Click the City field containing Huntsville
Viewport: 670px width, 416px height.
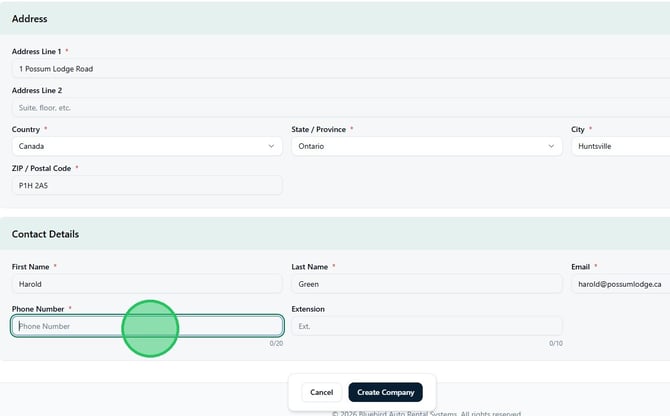[620, 146]
